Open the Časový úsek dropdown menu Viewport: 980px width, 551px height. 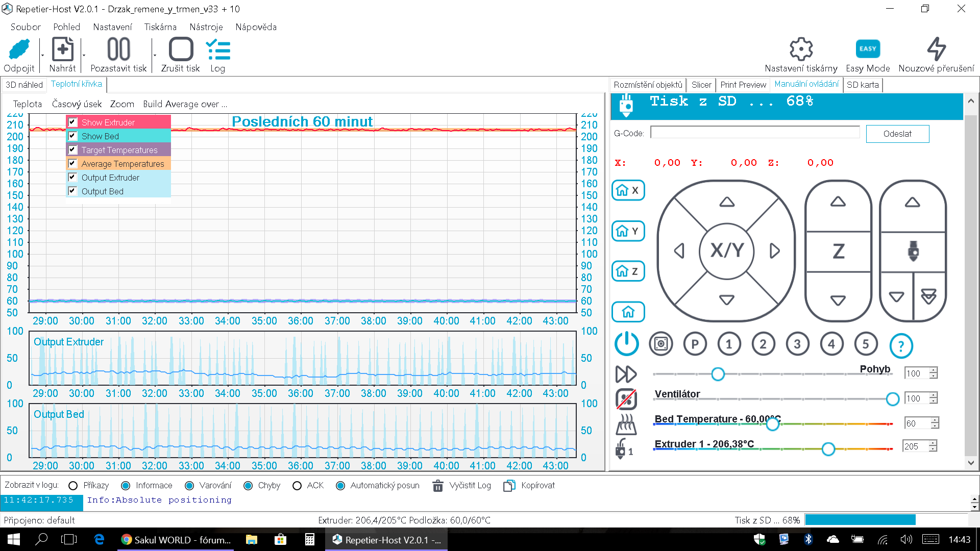[x=77, y=104]
